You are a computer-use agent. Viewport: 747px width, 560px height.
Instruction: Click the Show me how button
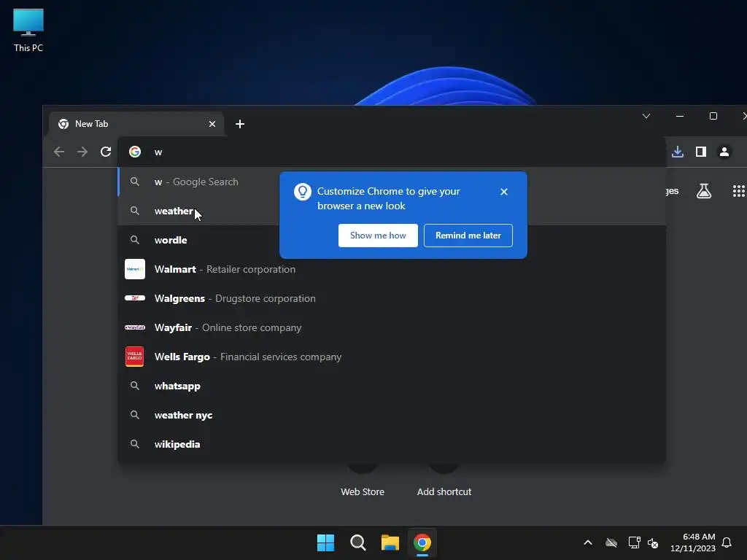pos(378,236)
